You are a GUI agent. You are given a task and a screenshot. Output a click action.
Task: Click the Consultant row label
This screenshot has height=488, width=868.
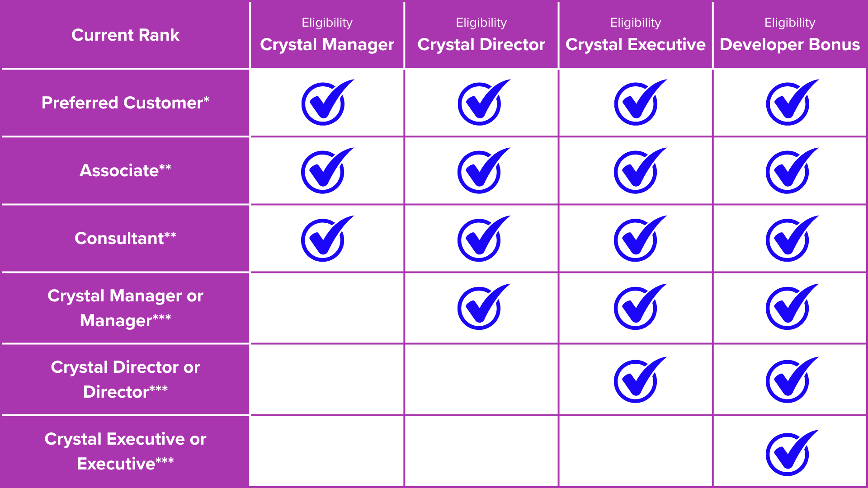[125, 239]
